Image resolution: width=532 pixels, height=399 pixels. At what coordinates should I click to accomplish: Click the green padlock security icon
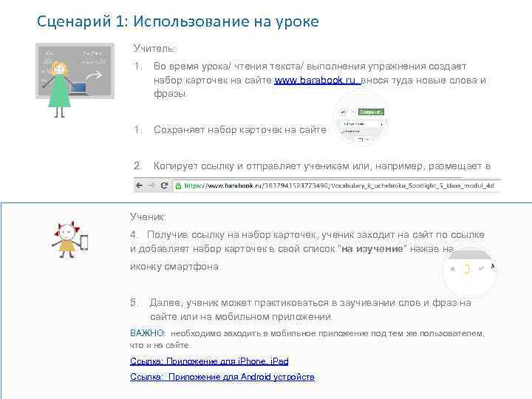click(178, 185)
